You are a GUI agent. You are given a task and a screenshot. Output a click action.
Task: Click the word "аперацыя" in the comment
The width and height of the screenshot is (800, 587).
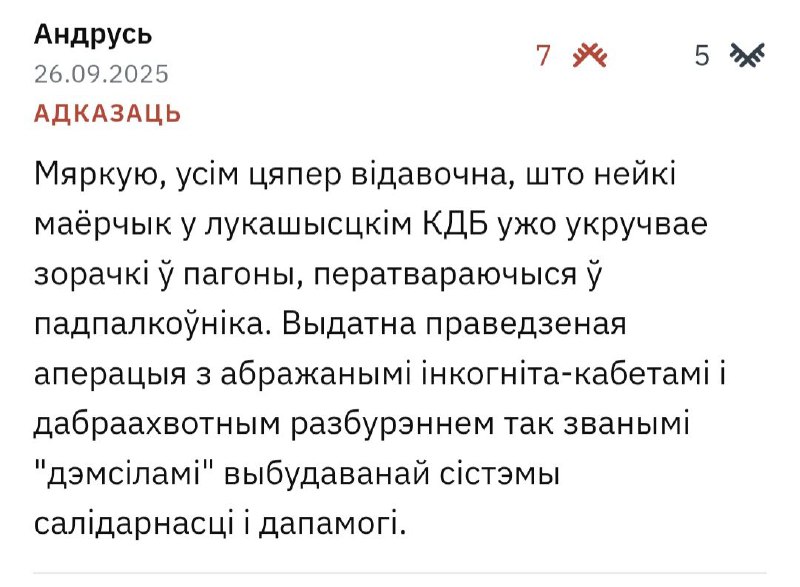coord(111,375)
